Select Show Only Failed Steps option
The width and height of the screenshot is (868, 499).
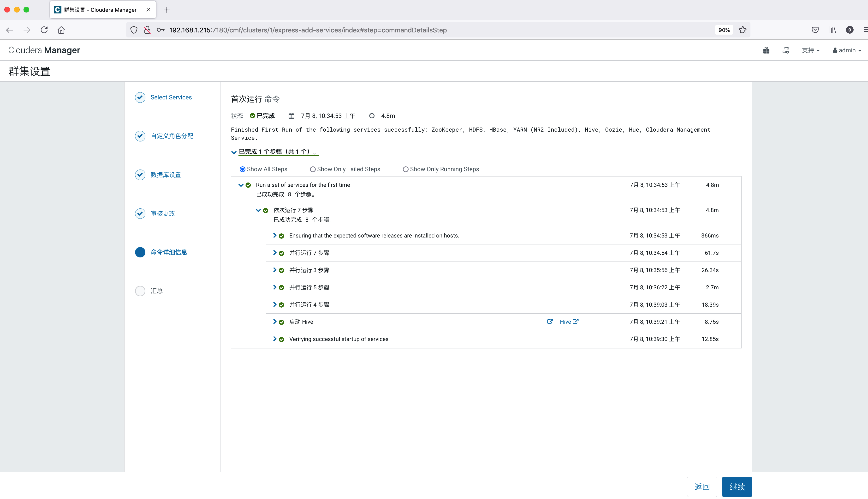pyautogui.click(x=313, y=169)
